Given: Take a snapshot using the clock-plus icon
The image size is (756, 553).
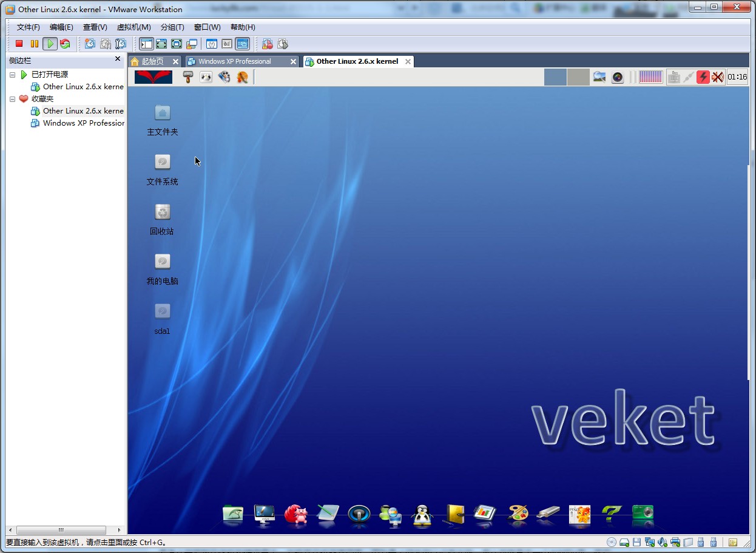Looking at the screenshot, I should (x=90, y=44).
